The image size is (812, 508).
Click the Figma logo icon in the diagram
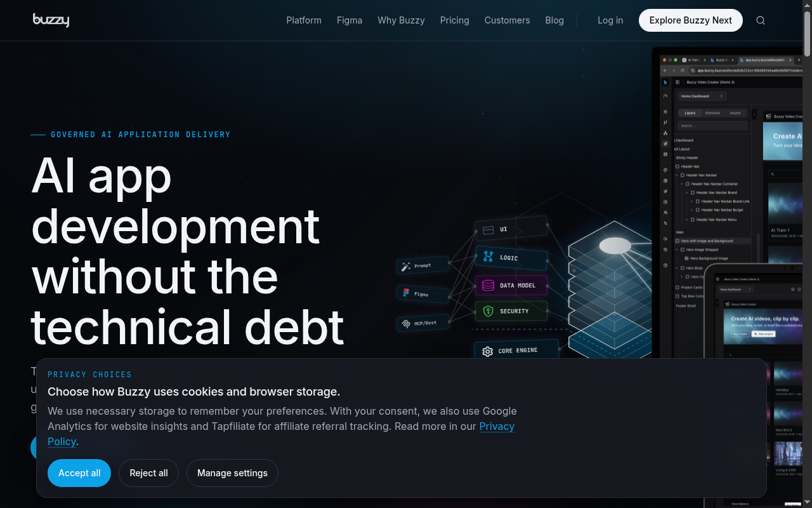click(x=406, y=293)
